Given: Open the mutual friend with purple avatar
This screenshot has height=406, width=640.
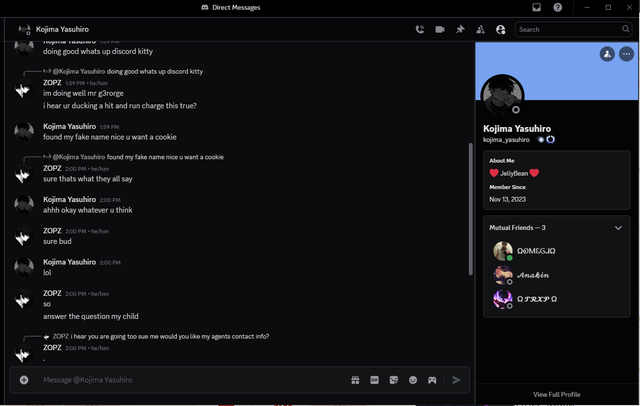Looking at the screenshot, I should point(556,299).
